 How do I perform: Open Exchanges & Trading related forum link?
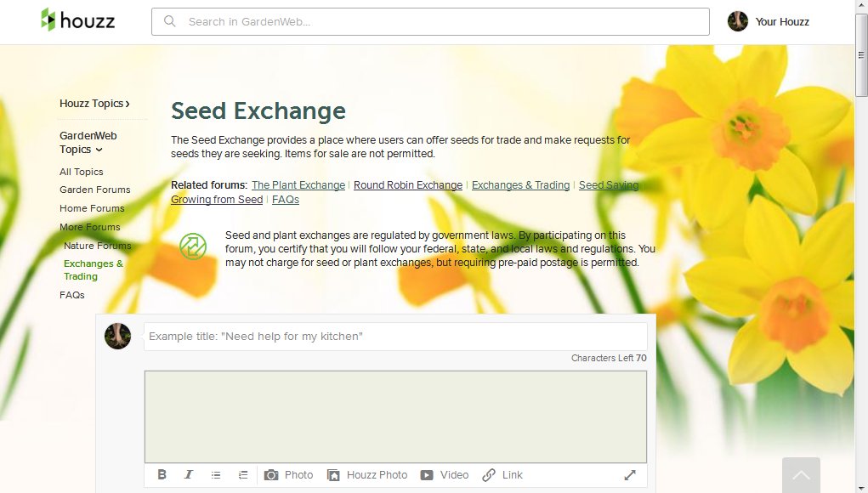click(x=520, y=184)
